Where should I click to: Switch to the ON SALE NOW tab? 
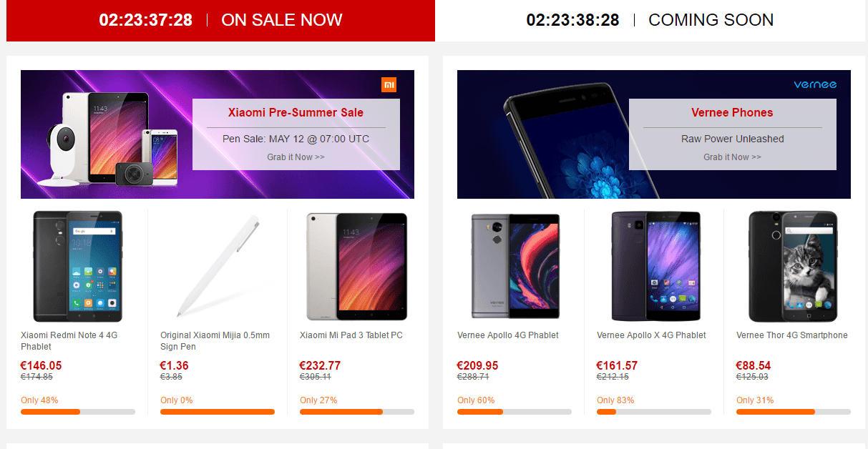point(220,20)
